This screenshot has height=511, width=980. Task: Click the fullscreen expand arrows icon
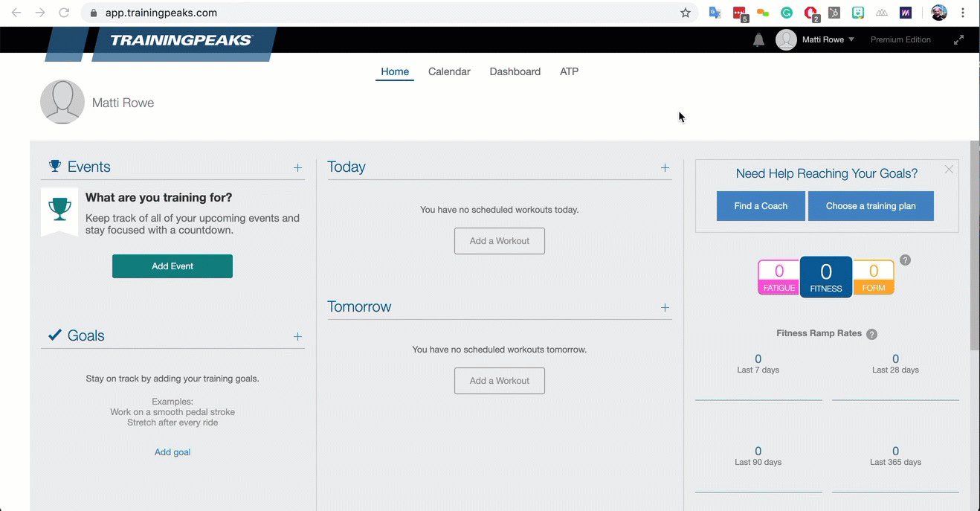tap(958, 39)
